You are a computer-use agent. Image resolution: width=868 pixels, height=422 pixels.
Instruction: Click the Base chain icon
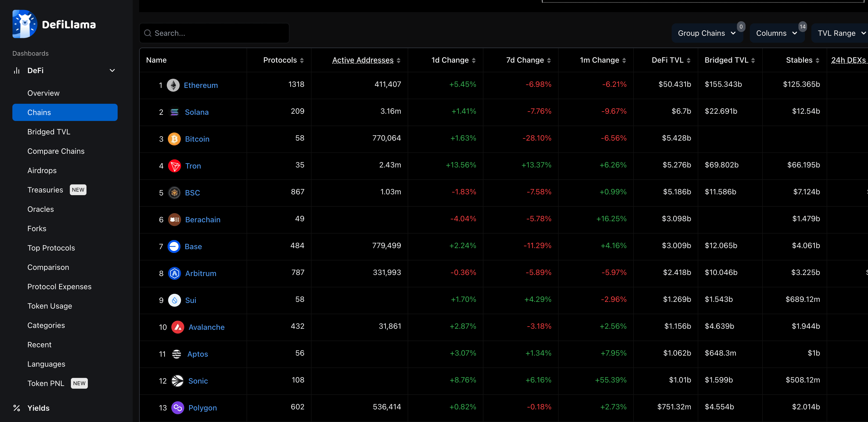click(174, 246)
